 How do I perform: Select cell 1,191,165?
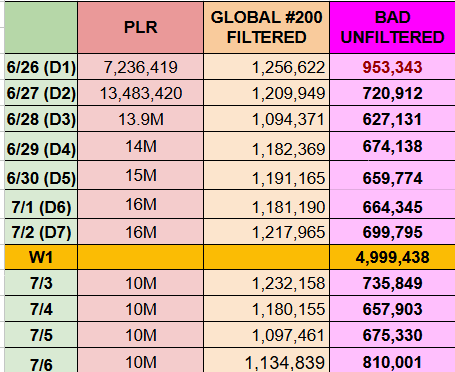click(266, 175)
